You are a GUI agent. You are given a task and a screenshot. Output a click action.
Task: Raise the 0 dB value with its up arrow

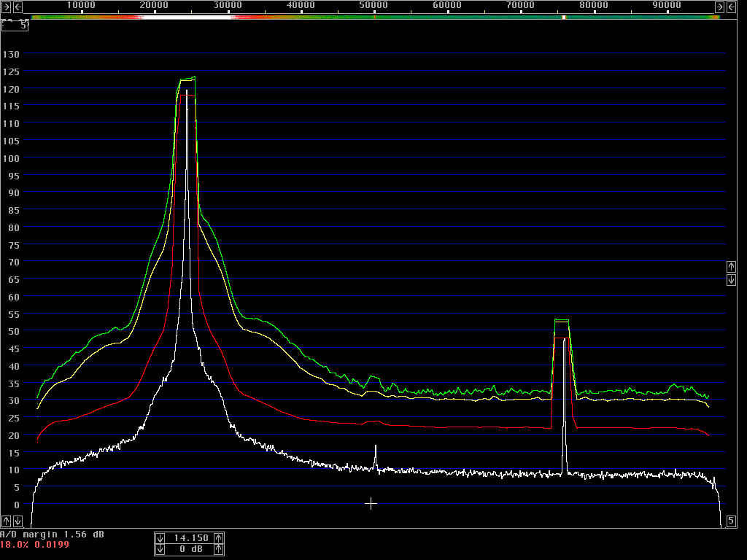[218, 550]
